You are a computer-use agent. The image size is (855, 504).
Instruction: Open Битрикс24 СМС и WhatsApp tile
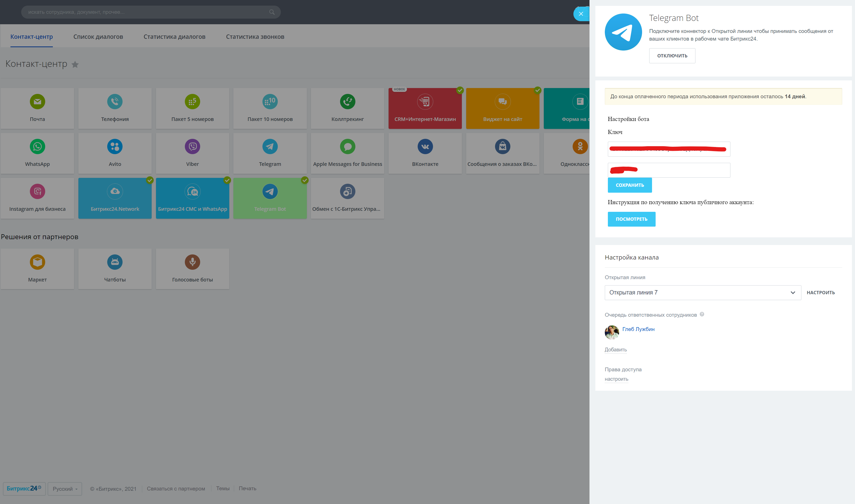coord(192,198)
